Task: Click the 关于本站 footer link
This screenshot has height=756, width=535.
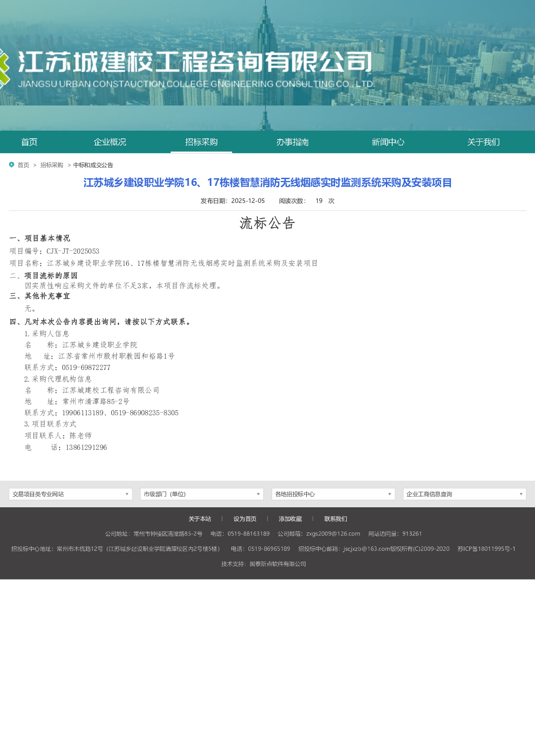Action: click(200, 519)
